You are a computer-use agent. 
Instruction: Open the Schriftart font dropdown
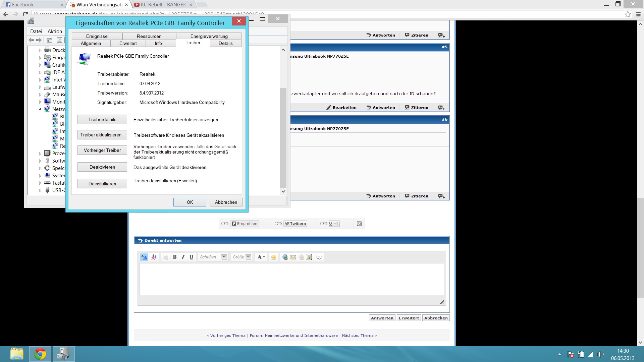(x=224, y=257)
